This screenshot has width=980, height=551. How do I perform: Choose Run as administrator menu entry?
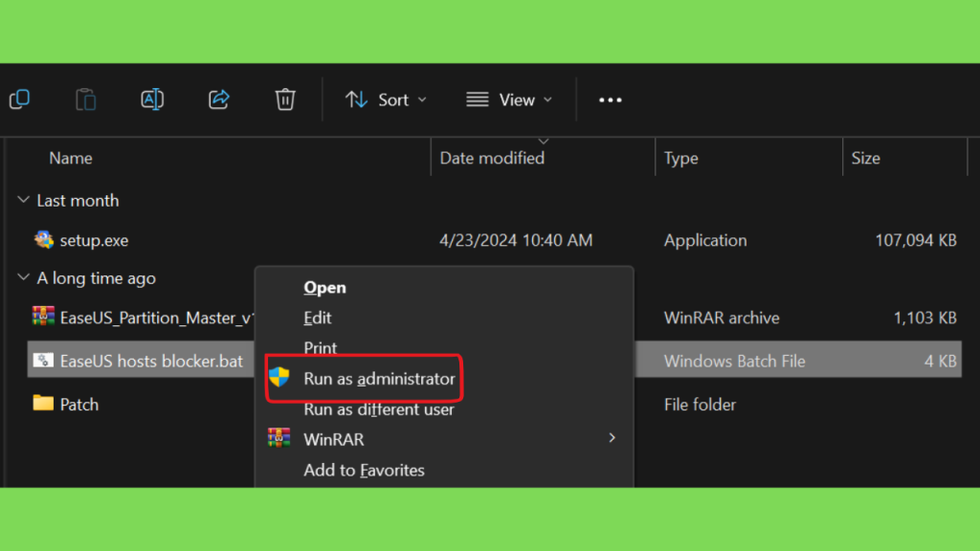click(379, 379)
